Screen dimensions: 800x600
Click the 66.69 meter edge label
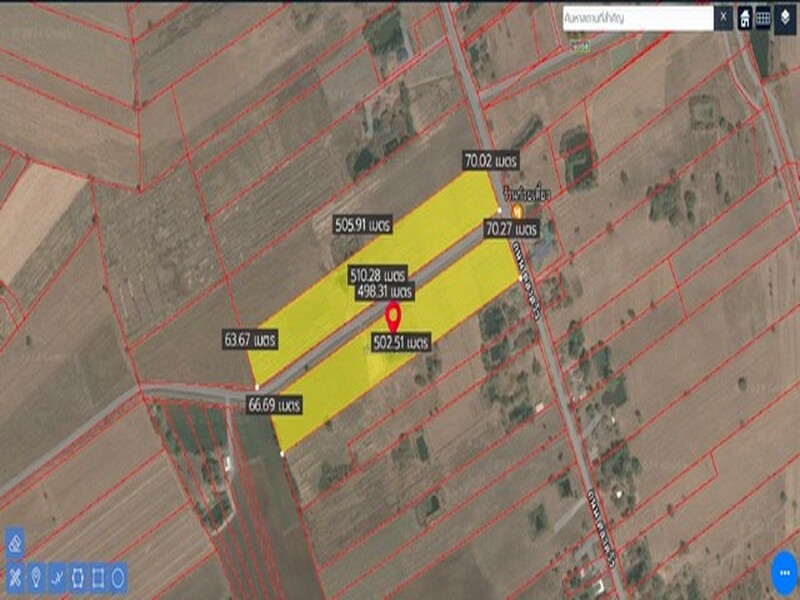[x=275, y=405]
